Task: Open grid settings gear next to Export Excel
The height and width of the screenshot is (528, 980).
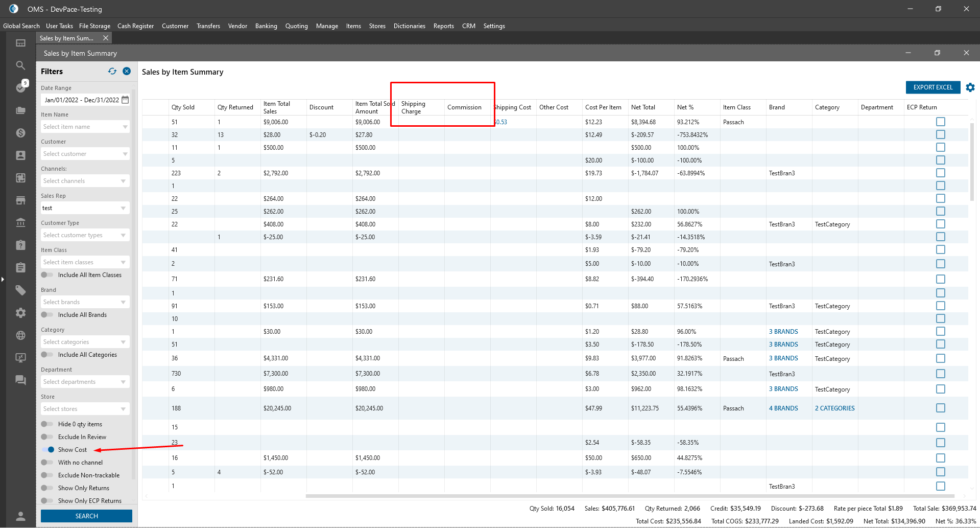Action: 970,87
